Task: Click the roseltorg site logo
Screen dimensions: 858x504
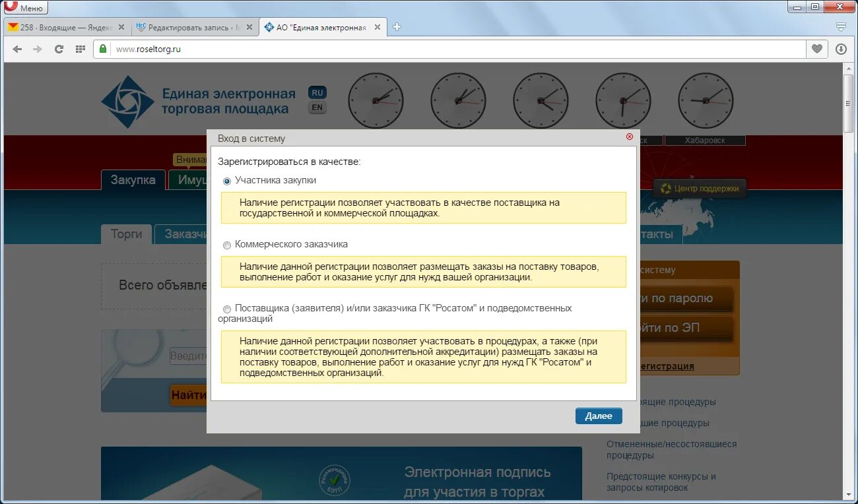Action: click(198, 101)
